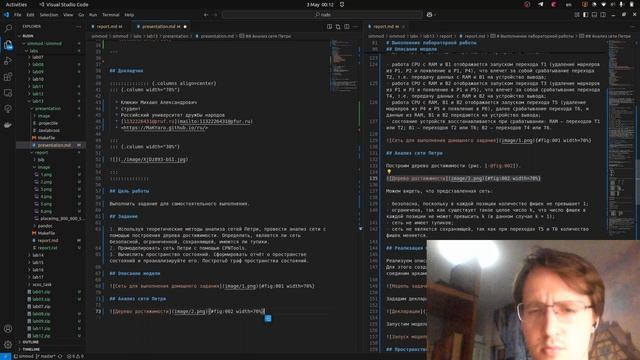Click the Customize Layout icon in title bar
This screenshot has height=360, width=640.
577,15
